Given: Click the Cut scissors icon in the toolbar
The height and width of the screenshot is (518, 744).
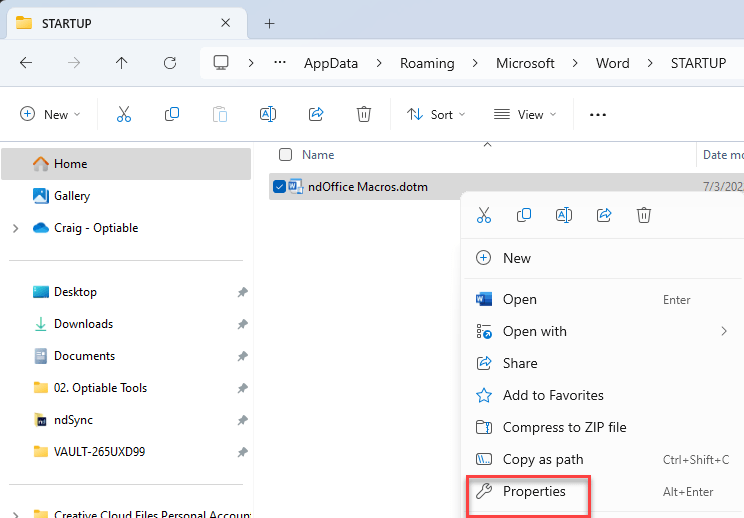Looking at the screenshot, I should [124, 114].
